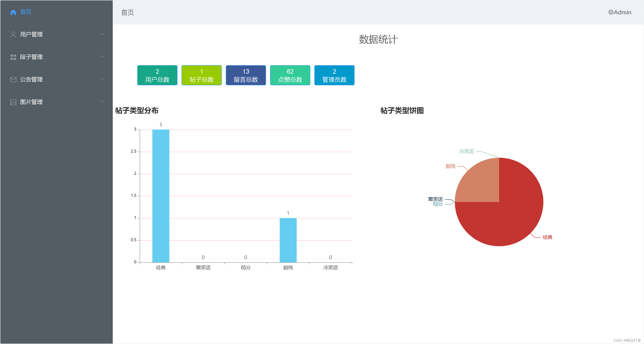Click the 精分 x-axis label

(246, 268)
